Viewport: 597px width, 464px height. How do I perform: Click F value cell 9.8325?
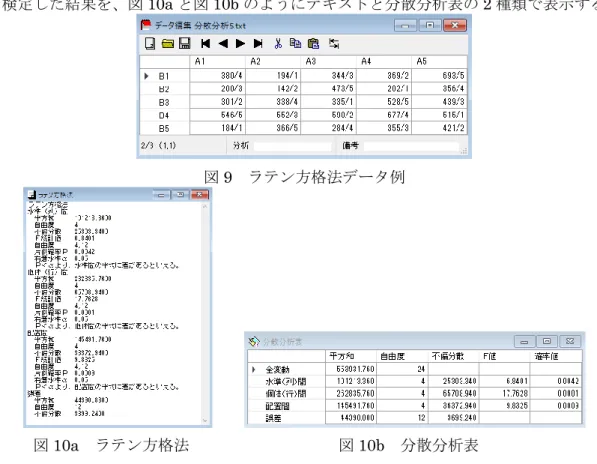coord(504,406)
